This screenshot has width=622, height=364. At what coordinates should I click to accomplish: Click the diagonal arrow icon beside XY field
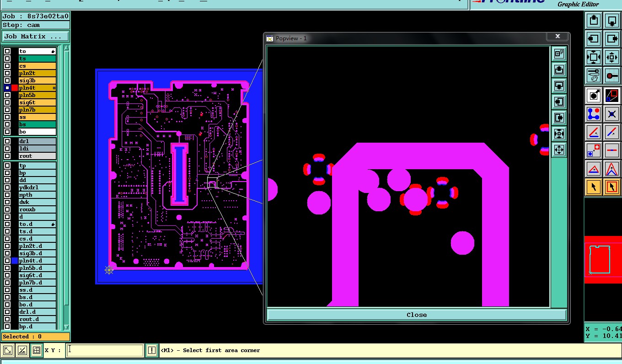click(x=8, y=351)
